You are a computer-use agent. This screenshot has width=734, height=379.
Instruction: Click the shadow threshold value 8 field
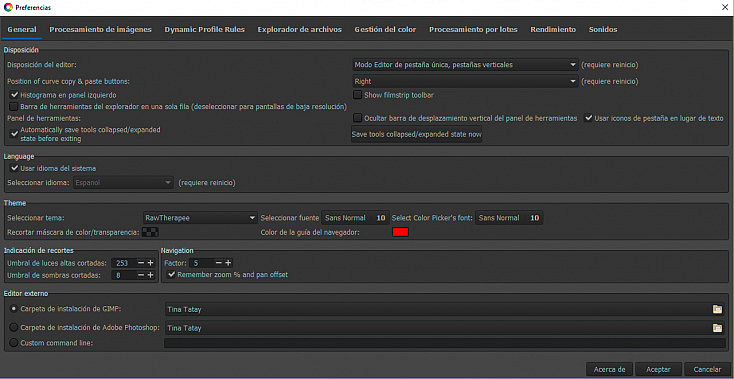[124, 276]
